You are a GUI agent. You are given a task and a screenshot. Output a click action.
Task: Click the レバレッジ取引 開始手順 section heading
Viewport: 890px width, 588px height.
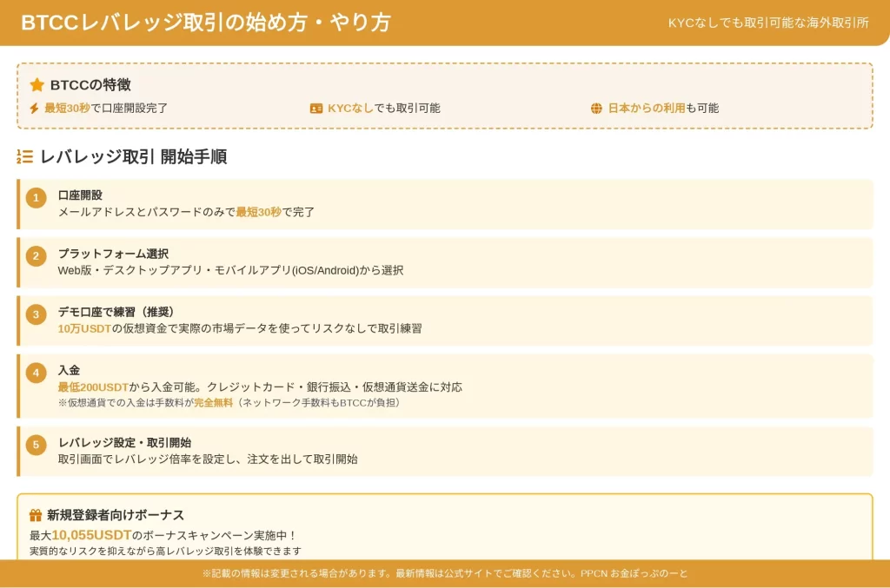click(133, 156)
